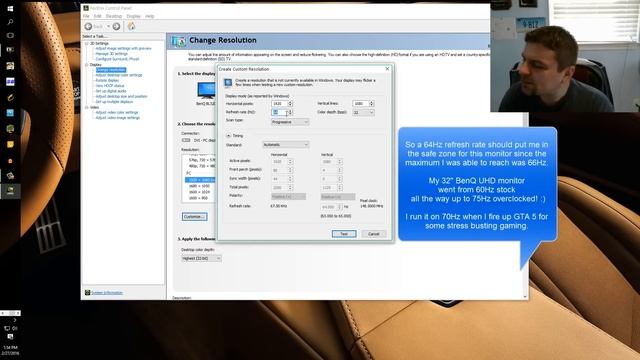Select Adjust video image settings
The height and width of the screenshot is (360, 640).
118,118
